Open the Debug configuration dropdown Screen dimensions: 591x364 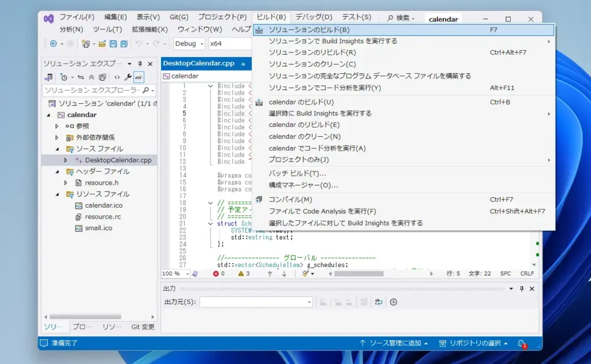click(189, 44)
